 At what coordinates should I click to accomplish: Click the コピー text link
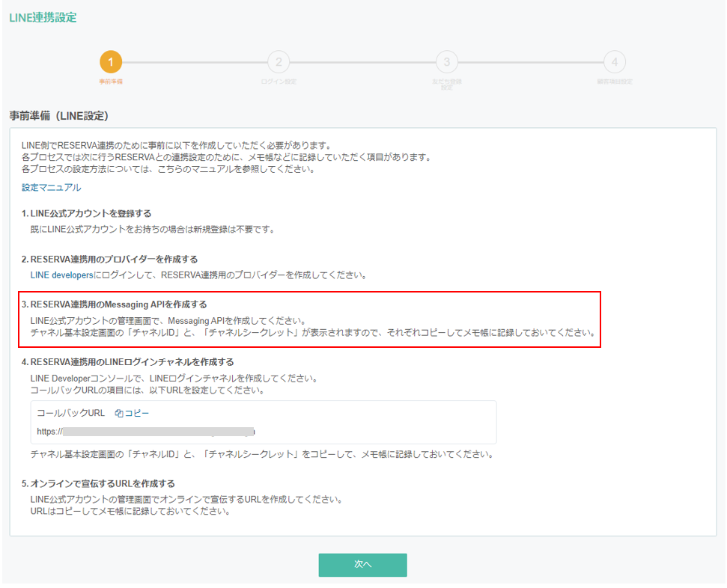tap(137, 413)
